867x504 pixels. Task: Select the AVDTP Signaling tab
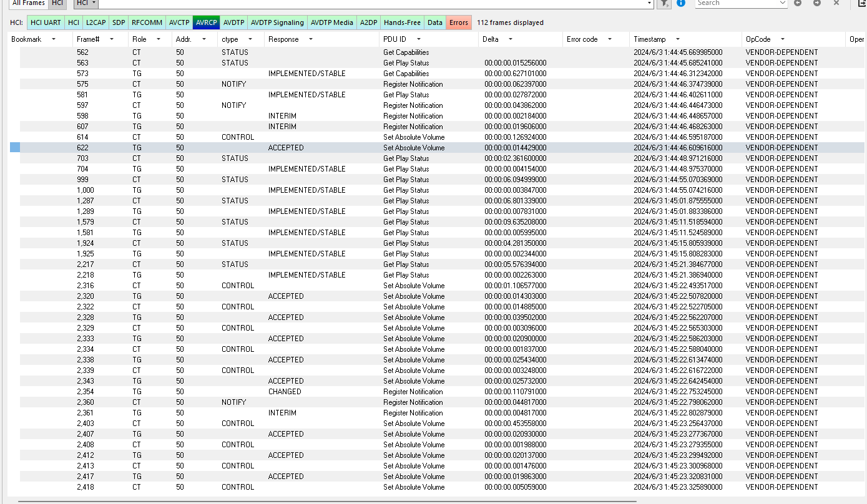pos(277,22)
